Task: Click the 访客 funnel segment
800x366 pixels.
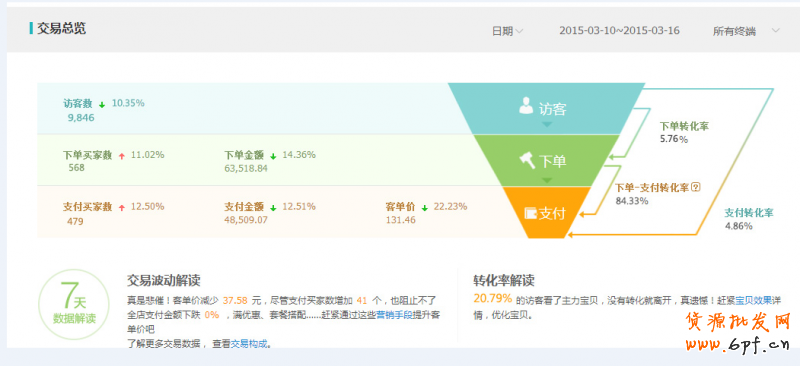Action: (x=546, y=108)
